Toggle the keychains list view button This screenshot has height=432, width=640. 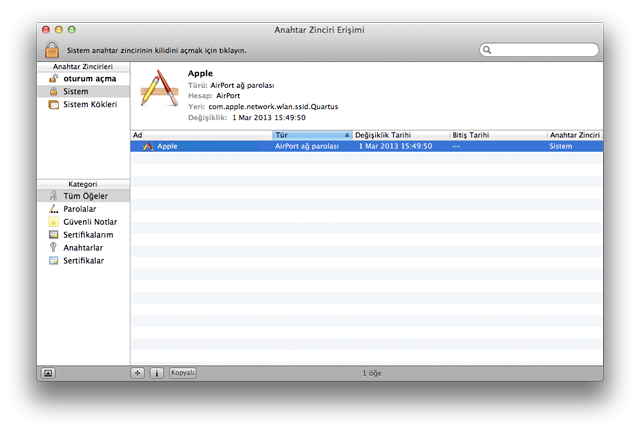(x=48, y=373)
